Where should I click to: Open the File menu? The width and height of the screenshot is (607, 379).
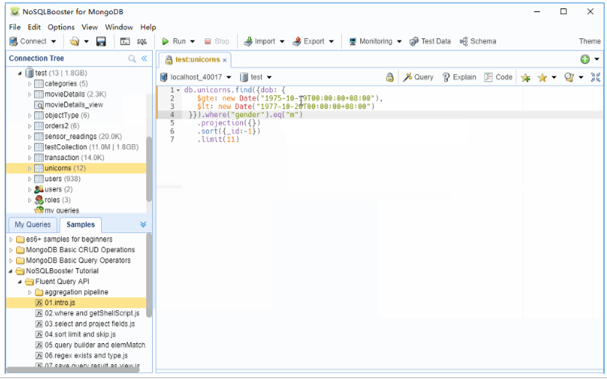click(x=15, y=27)
